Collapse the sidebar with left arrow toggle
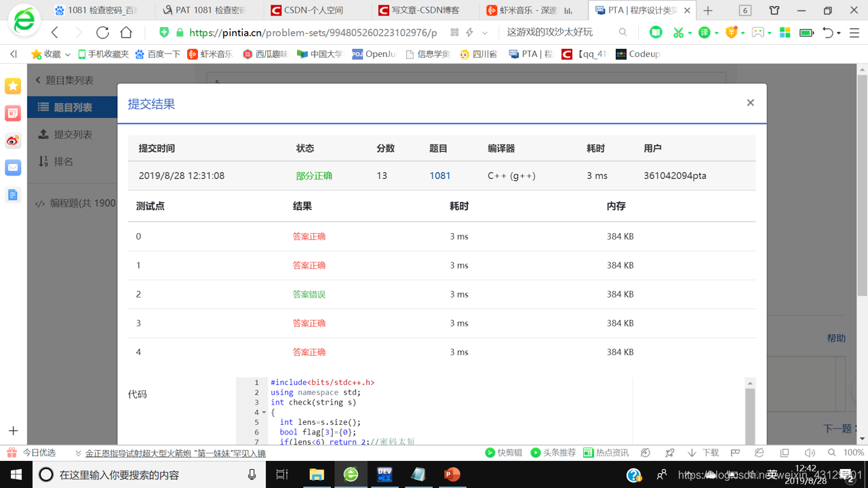The height and width of the screenshot is (488, 868). pyautogui.click(x=14, y=54)
